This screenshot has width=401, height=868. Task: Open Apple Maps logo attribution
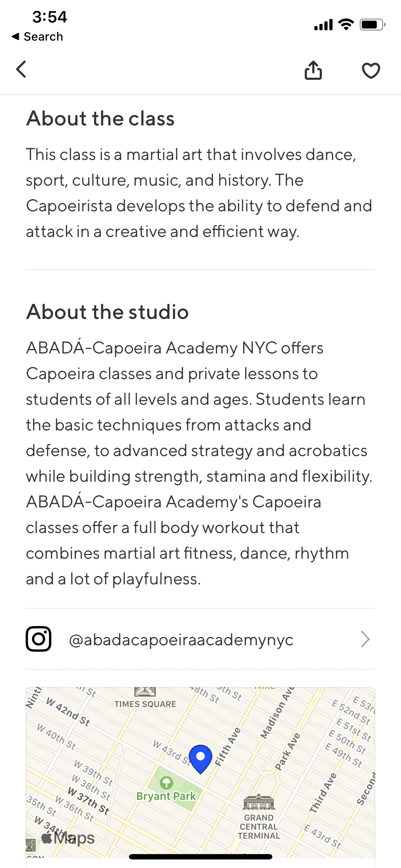click(68, 838)
